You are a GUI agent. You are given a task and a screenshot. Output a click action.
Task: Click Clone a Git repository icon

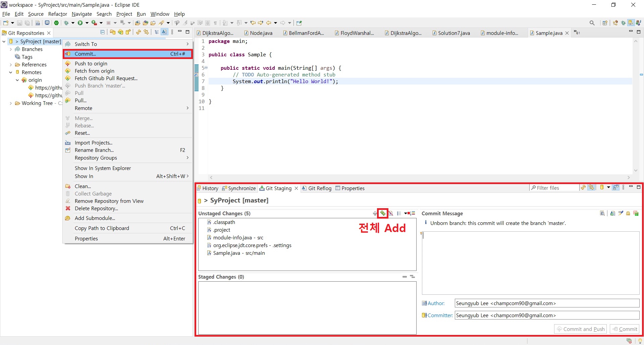click(x=120, y=32)
